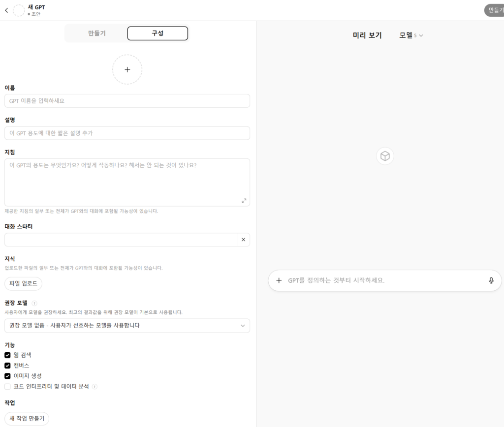
Task: Disable the 캔버스 capability checkbox
Action: pyautogui.click(x=7, y=366)
